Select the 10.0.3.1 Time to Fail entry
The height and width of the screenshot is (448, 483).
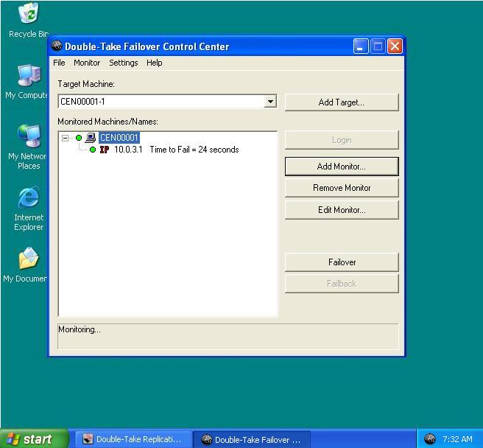point(176,150)
